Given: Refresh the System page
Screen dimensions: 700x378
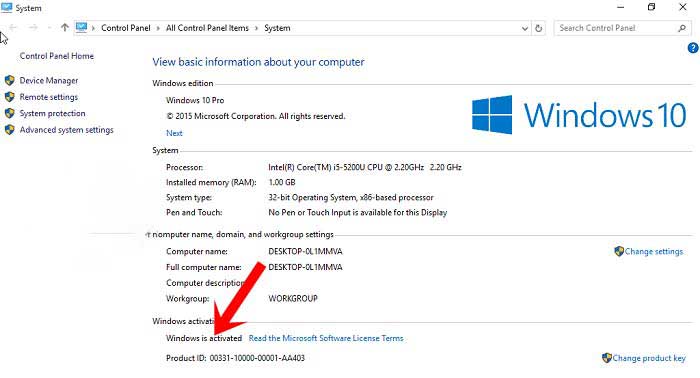Looking at the screenshot, I should pyautogui.click(x=539, y=28).
